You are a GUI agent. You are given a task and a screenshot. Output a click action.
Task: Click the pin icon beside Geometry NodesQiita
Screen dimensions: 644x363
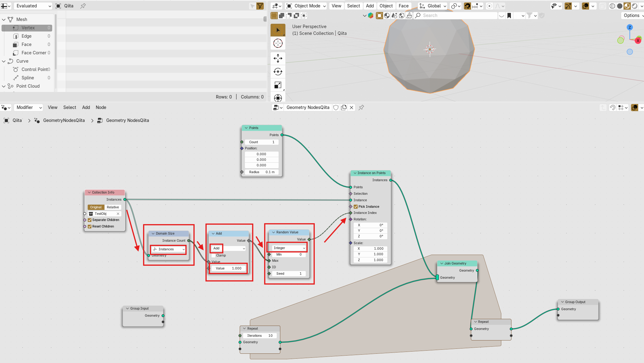pos(361,107)
